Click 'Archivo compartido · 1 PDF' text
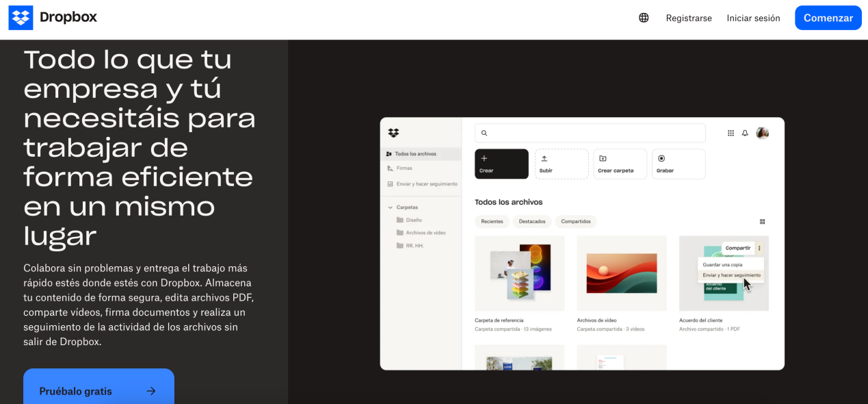This screenshot has width=868, height=404. pos(709,329)
